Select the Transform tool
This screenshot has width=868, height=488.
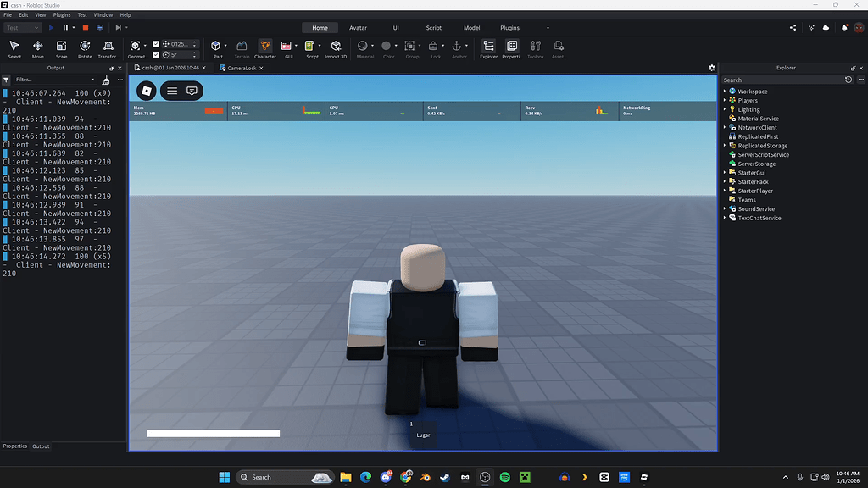pyautogui.click(x=108, y=48)
